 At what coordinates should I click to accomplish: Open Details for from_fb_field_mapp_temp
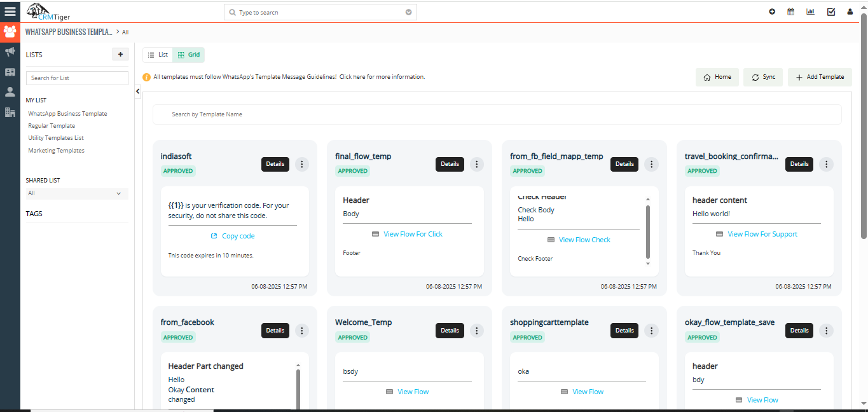[x=624, y=164]
